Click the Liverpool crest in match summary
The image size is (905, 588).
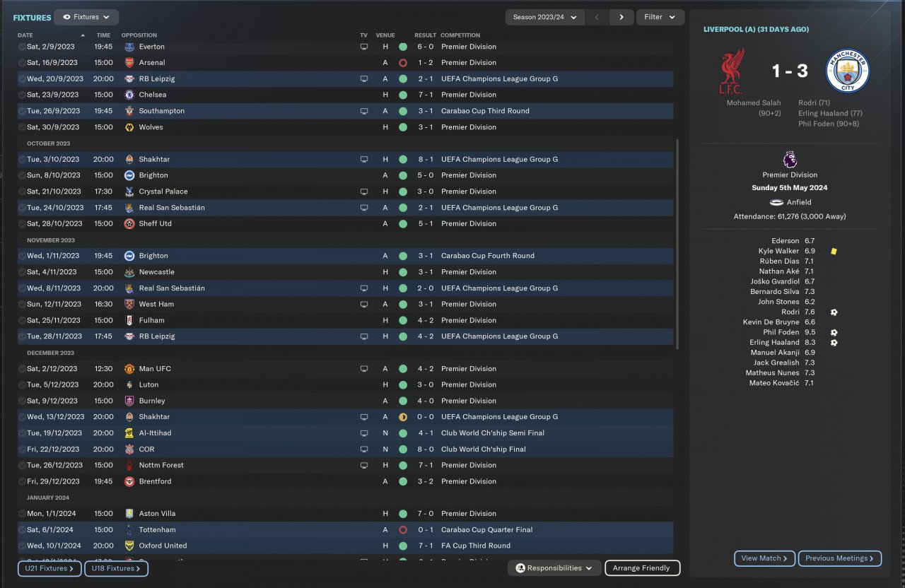click(731, 71)
